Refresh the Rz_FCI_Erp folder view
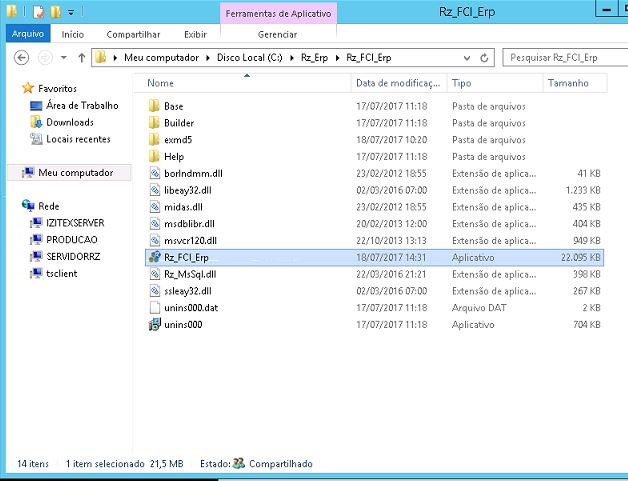Viewport: 628px width, 481px height. coord(484,58)
